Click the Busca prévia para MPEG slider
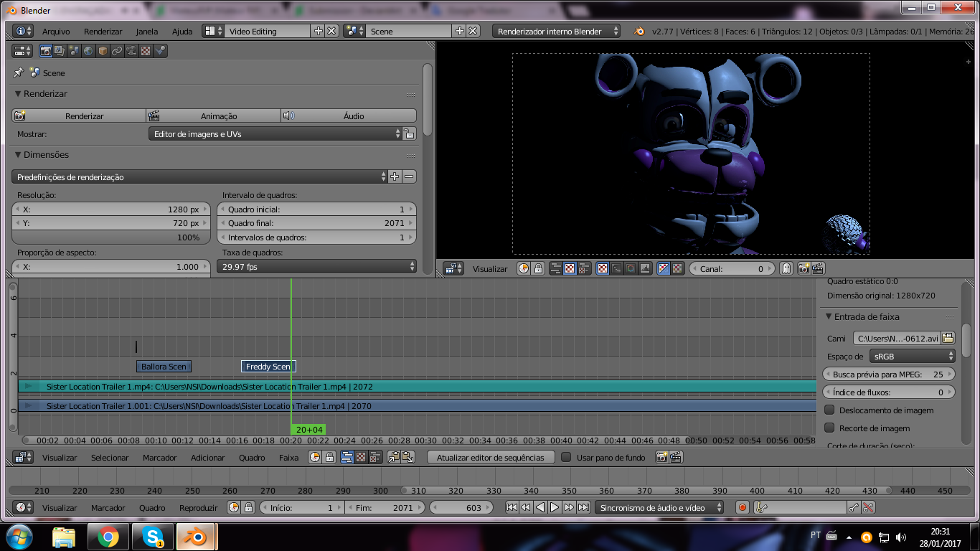Image resolution: width=980 pixels, height=551 pixels. point(889,374)
